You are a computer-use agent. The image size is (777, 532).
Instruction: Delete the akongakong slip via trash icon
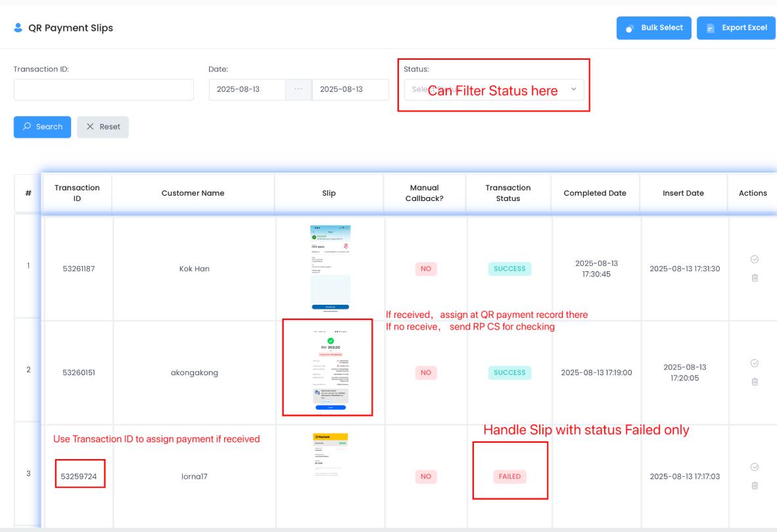point(755,382)
